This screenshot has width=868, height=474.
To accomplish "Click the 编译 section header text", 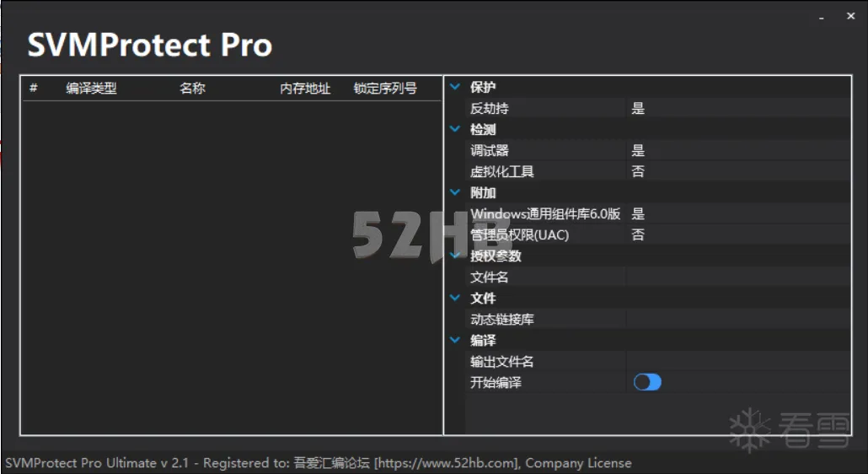I will point(483,339).
